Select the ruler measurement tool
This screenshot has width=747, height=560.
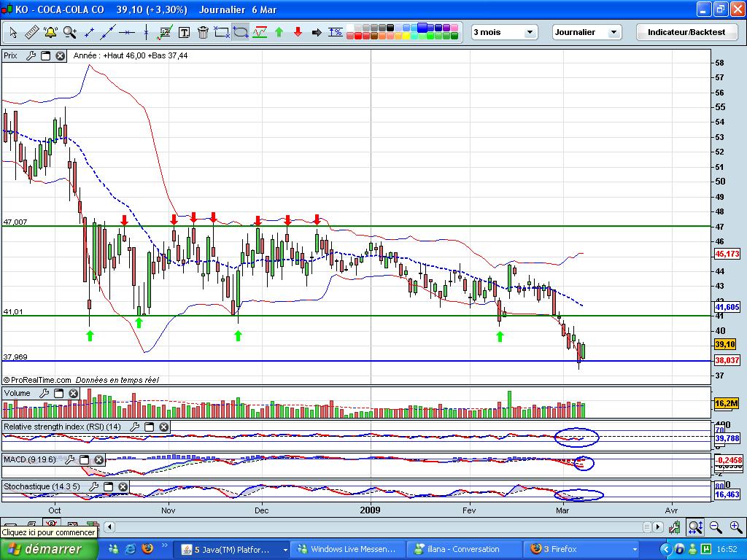(x=31, y=32)
